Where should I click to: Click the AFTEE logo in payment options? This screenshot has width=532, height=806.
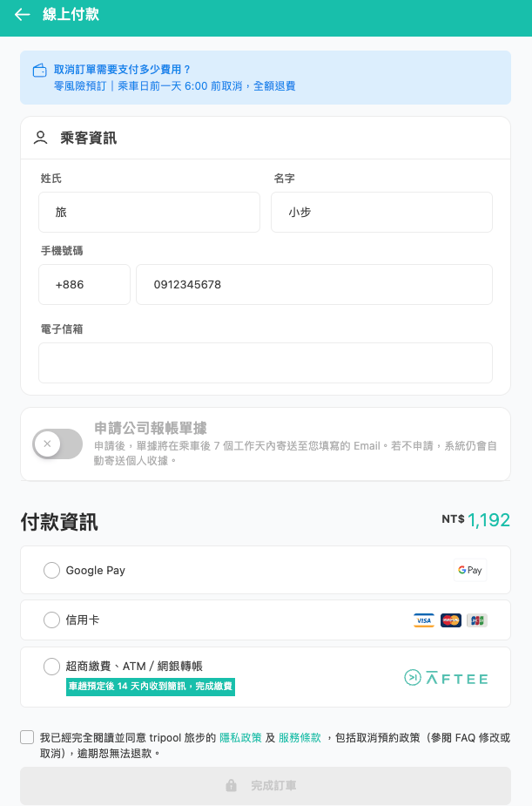pyautogui.click(x=447, y=677)
